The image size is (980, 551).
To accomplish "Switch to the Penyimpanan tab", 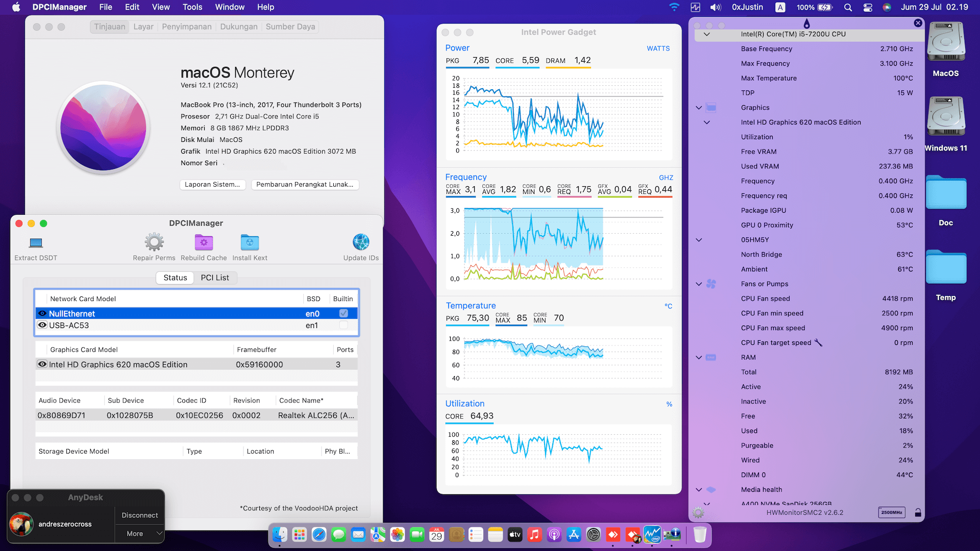I will click(x=187, y=27).
